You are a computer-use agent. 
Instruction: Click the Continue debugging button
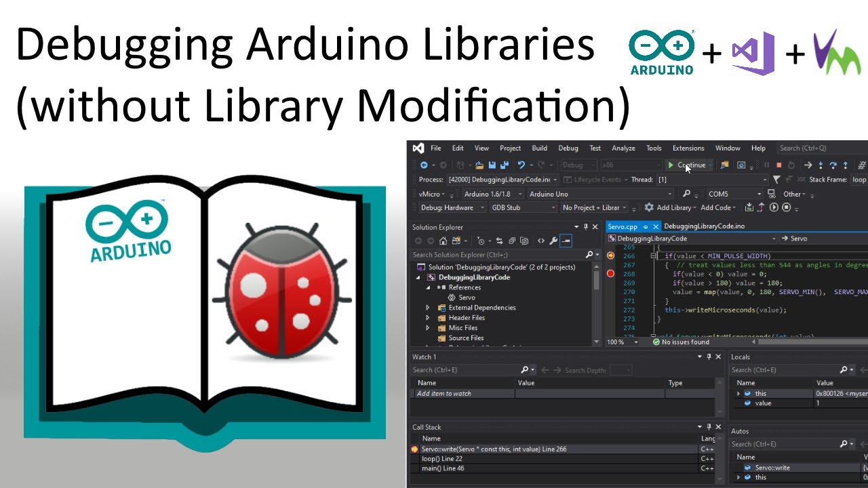(x=687, y=165)
